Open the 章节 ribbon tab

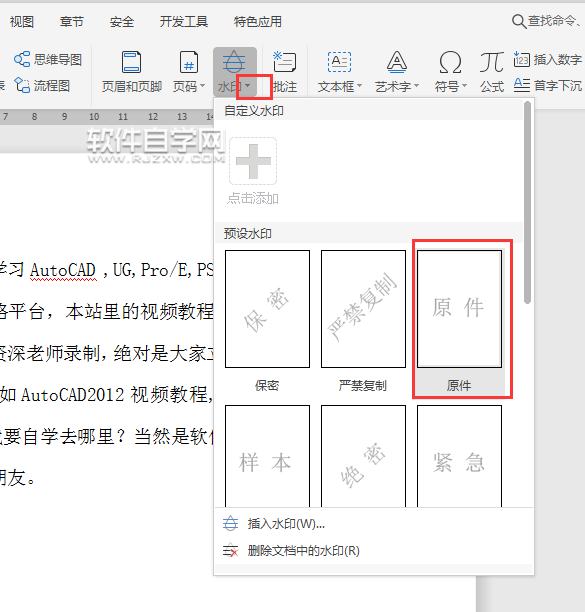72,21
